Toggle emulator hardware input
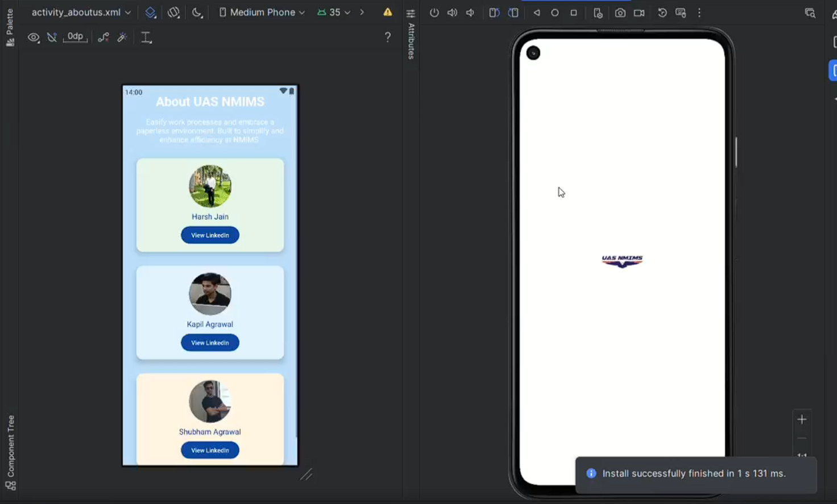The width and height of the screenshot is (837, 504). [x=681, y=13]
